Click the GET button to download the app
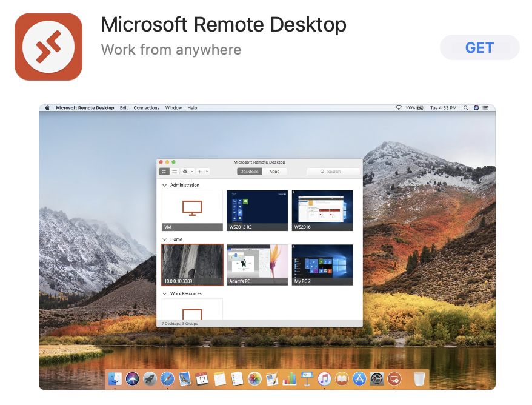The image size is (532, 405). click(x=479, y=48)
